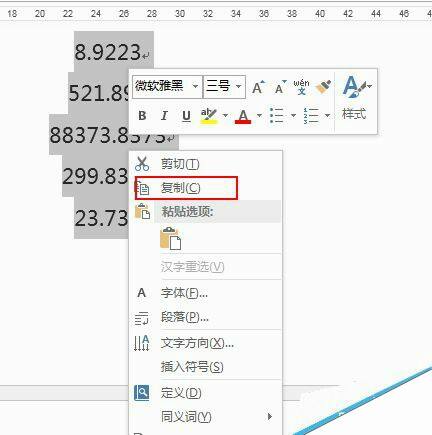Click the Format Painter brush icon
This screenshot has height=435, width=432.
coord(323,87)
